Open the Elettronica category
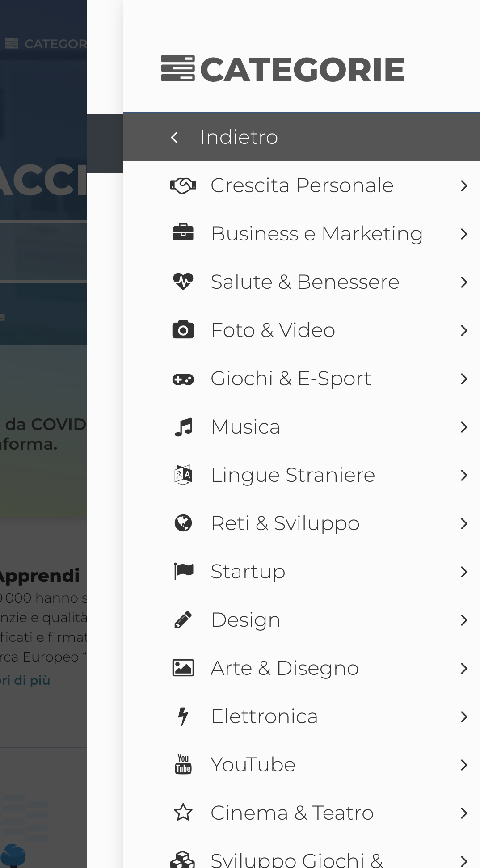 pos(301,716)
